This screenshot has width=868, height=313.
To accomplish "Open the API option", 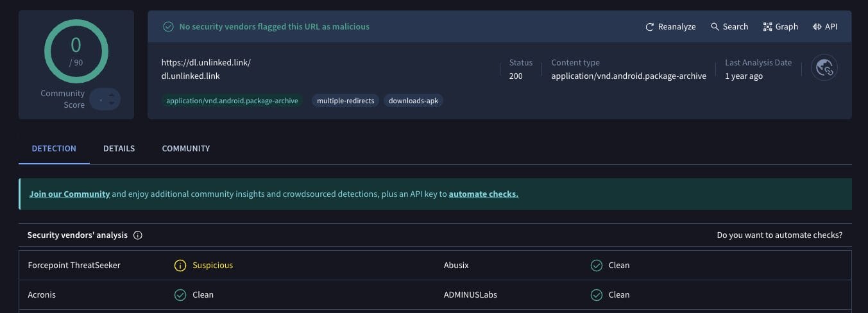I will pyautogui.click(x=825, y=26).
